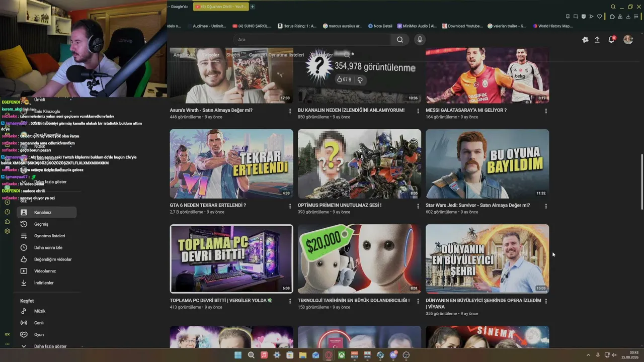
Task: Open Oyun under Keşfet
Action: [x=47, y=334]
